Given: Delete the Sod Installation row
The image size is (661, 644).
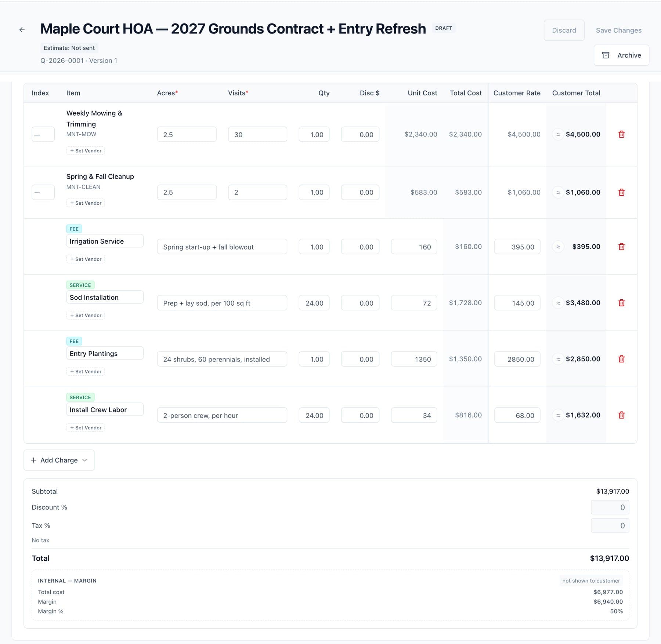Looking at the screenshot, I should pyautogui.click(x=621, y=303).
